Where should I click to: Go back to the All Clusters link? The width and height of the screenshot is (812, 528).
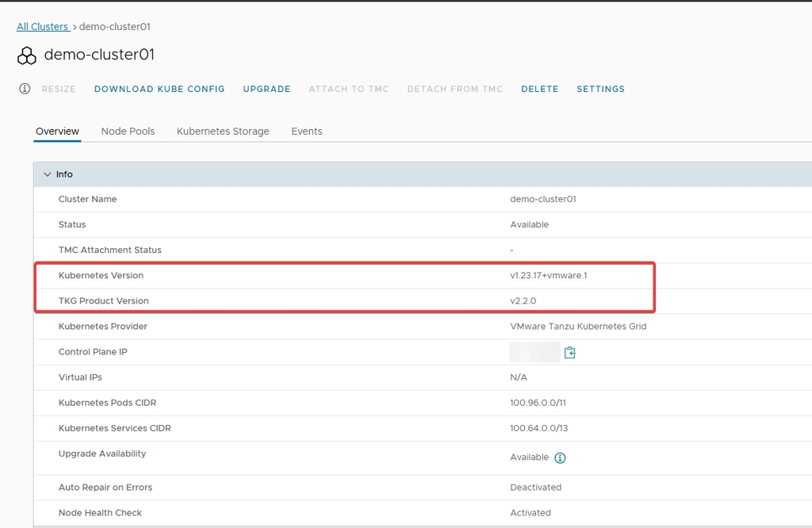click(x=43, y=27)
